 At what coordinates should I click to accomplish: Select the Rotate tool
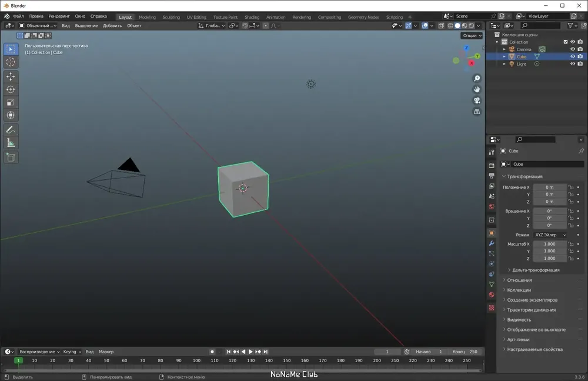pyautogui.click(x=11, y=89)
